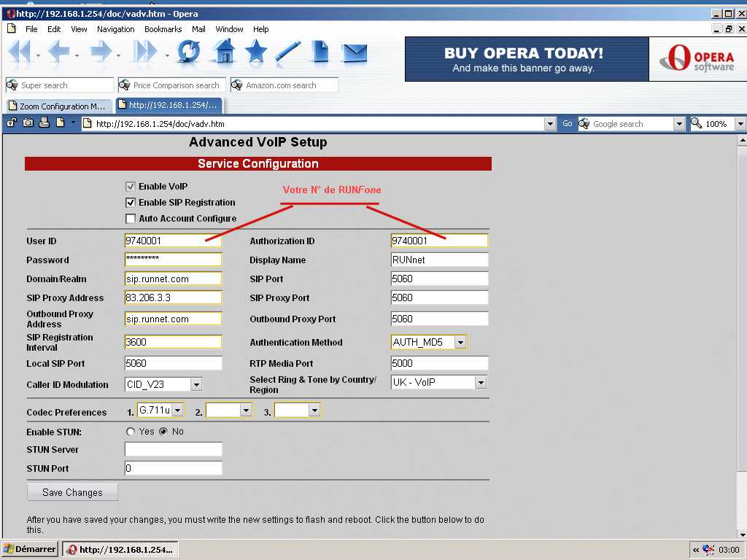Open the Authentication Method dropdown

coord(460,343)
